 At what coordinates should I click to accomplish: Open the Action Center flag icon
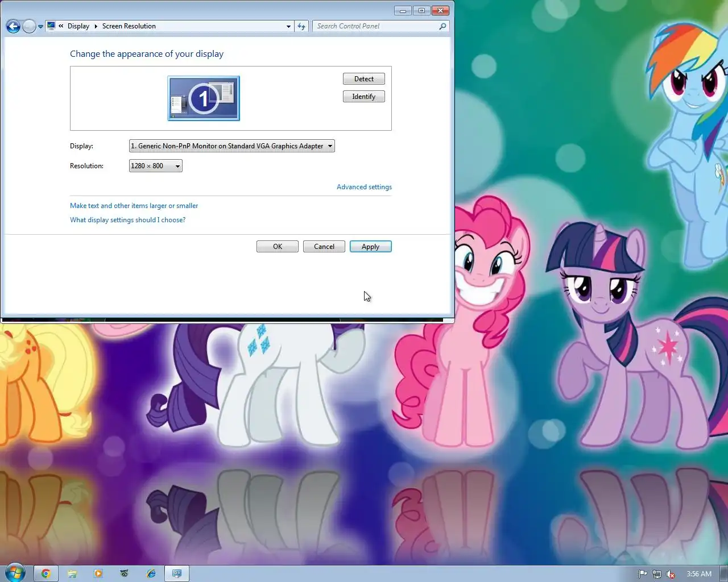pyautogui.click(x=643, y=574)
